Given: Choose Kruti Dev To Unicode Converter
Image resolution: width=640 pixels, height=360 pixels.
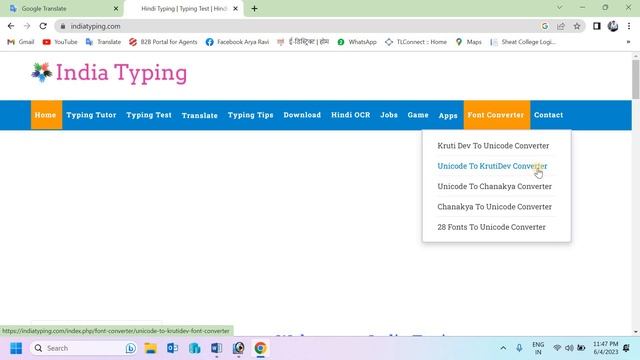Looking at the screenshot, I should coord(493,146).
